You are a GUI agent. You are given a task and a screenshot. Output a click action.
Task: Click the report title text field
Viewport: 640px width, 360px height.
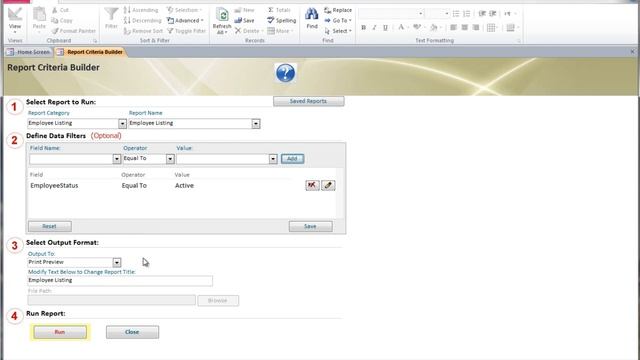click(x=120, y=280)
